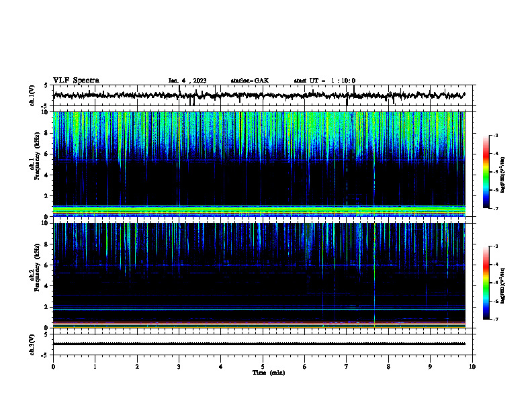Click the ch.1(V) waveform axis label
The height and width of the screenshot is (411, 532).
[x=32, y=95]
